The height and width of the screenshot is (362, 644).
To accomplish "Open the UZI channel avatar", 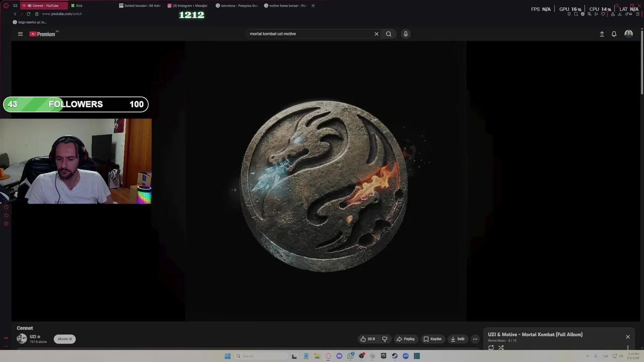I will point(22,339).
